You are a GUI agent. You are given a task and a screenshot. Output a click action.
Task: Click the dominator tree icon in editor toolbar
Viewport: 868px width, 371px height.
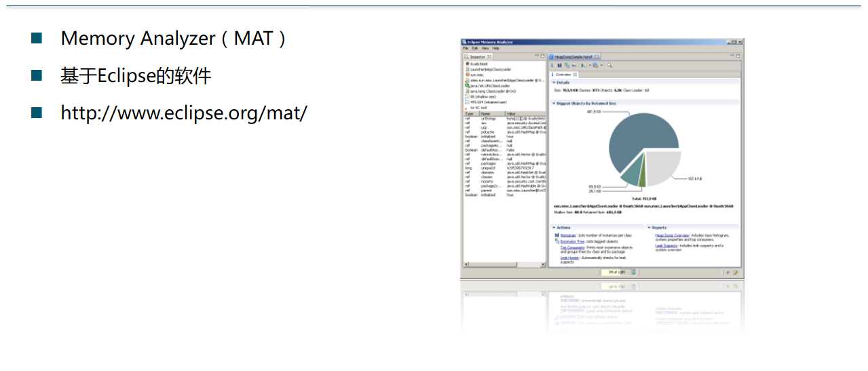pyautogui.click(x=567, y=65)
